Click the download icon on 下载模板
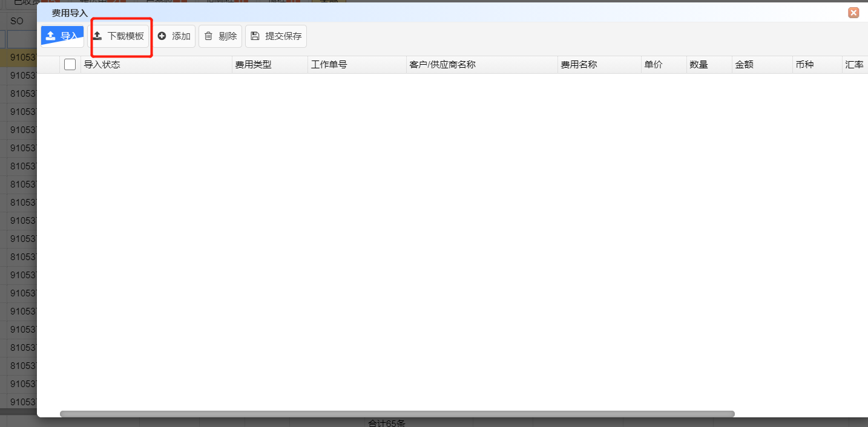 point(97,36)
